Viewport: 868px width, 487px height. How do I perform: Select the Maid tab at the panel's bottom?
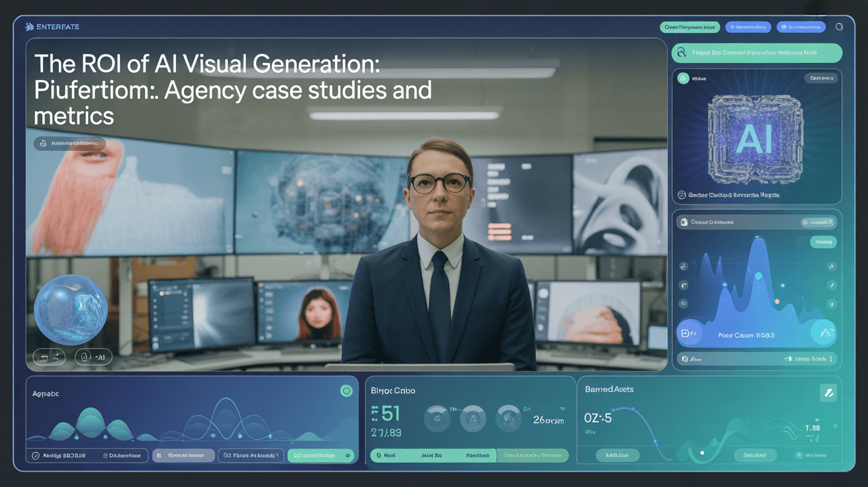(389, 455)
